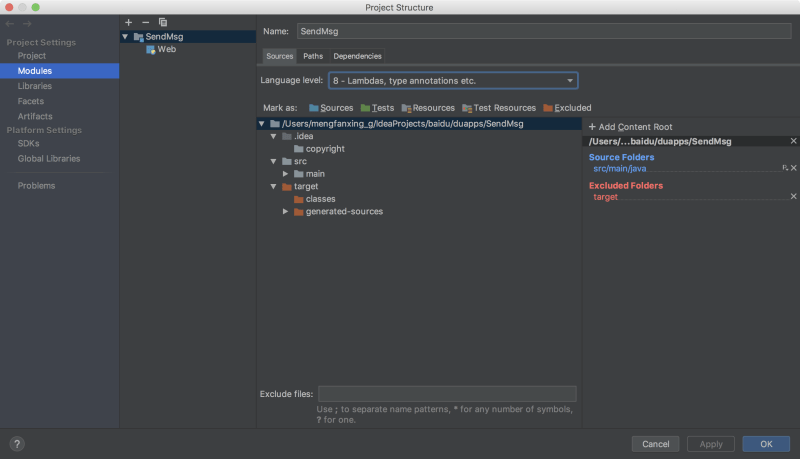Screen dimensions: 800x459
Task: Collapse the .idea folder node
Action: [273, 136]
